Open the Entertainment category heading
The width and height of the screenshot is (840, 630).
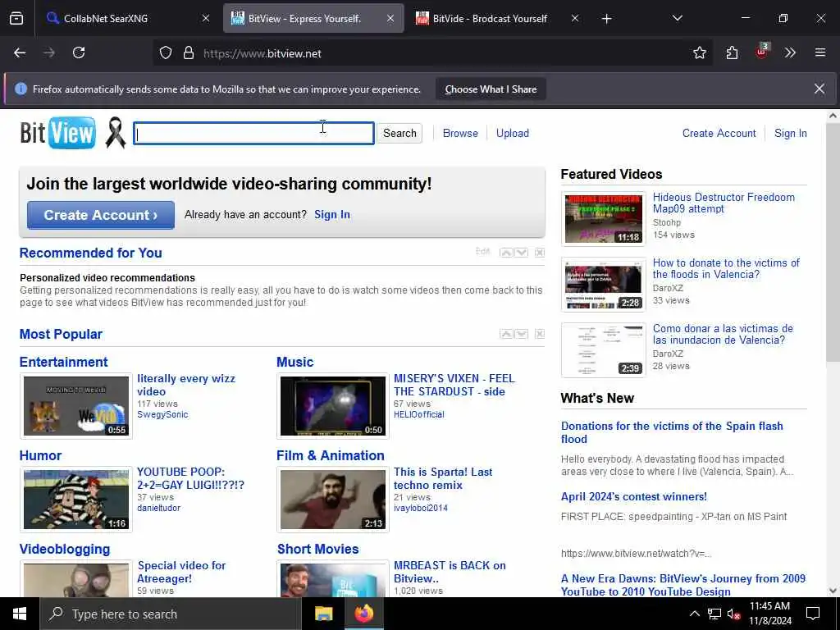(64, 362)
